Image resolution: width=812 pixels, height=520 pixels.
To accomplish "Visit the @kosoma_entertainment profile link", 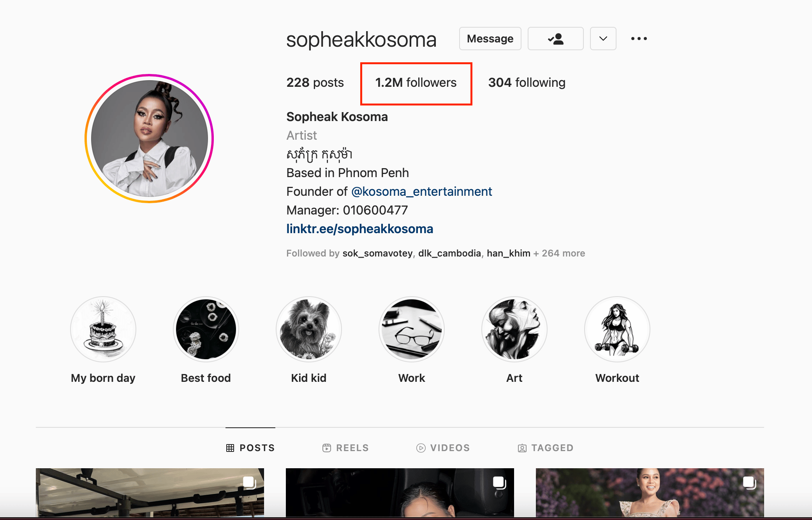I will [421, 191].
